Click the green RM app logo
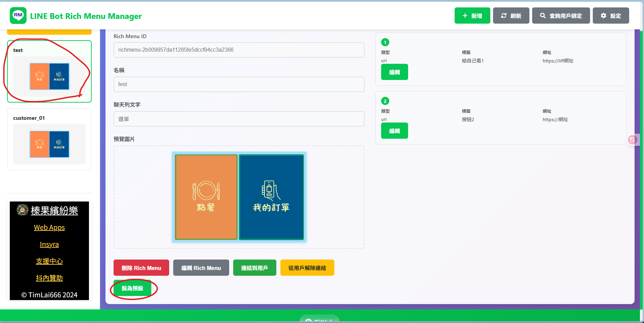 pos(18,16)
